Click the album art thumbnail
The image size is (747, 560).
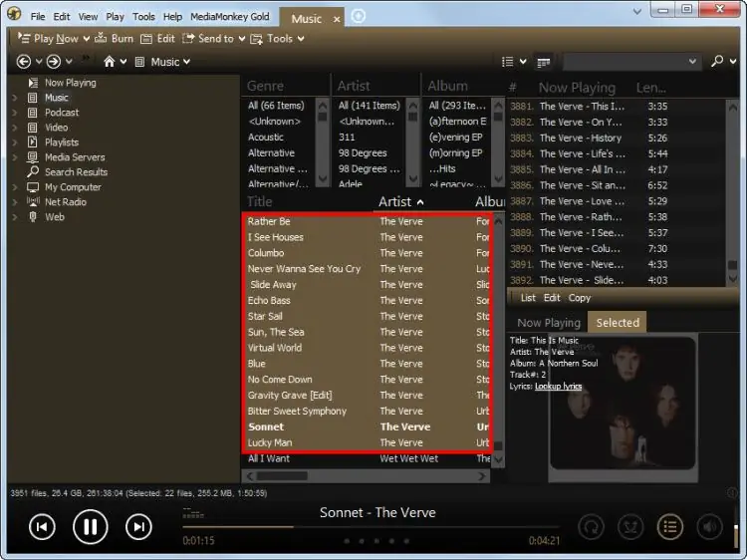pos(622,406)
